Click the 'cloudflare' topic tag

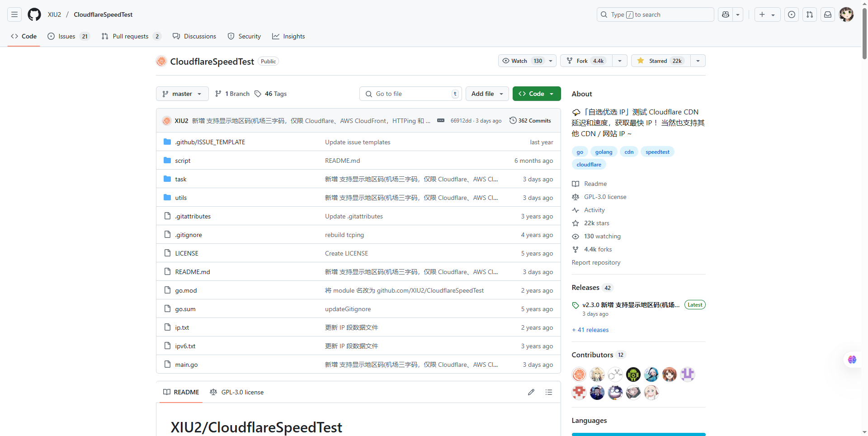[589, 165]
